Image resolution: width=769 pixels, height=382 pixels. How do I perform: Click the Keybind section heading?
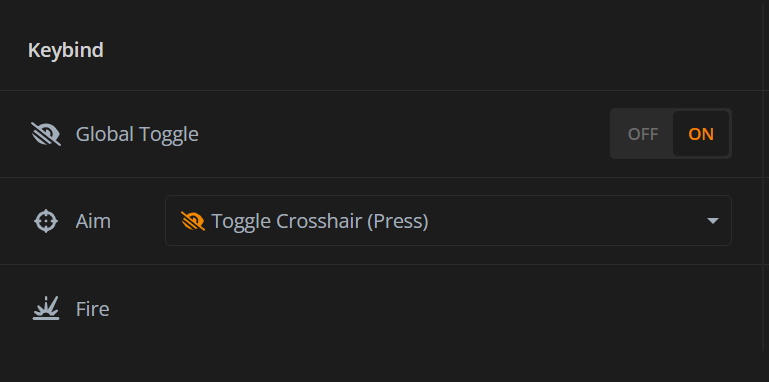pyautogui.click(x=66, y=50)
